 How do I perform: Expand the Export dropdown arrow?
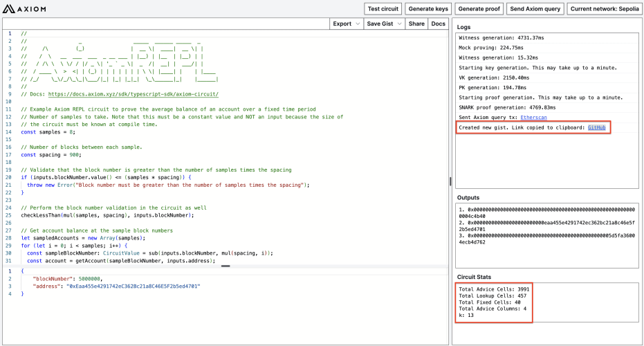(x=358, y=24)
